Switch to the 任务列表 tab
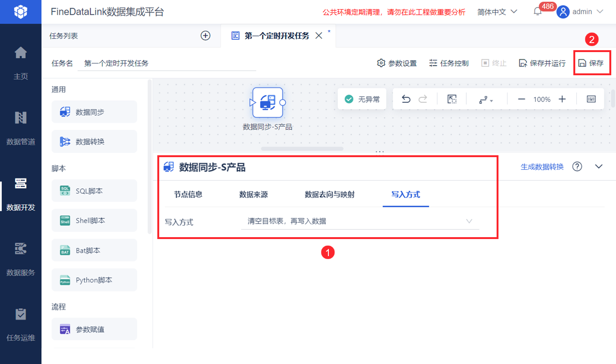This screenshot has height=364, width=616. pos(63,36)
